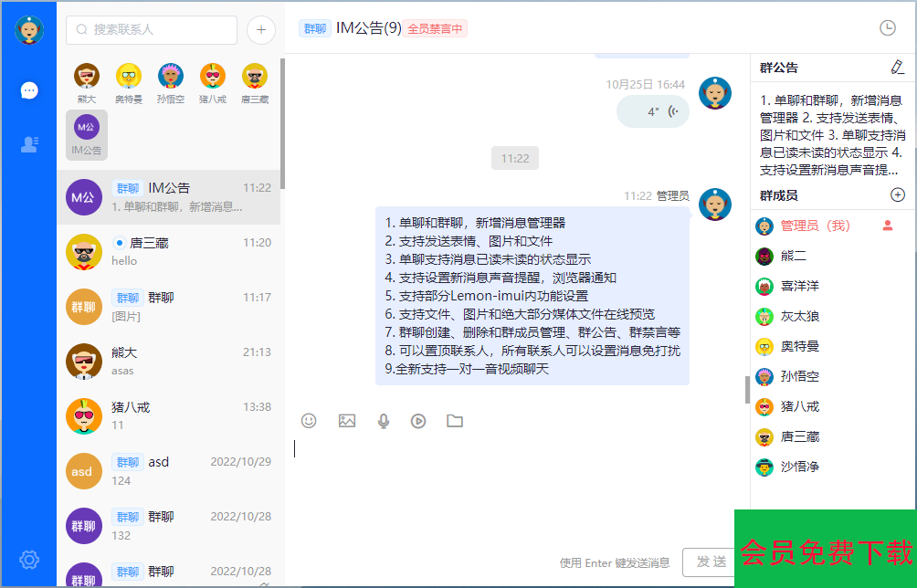The image size is (917, 588).
Task: Click the image upload icon
Action: pos(346,421)
